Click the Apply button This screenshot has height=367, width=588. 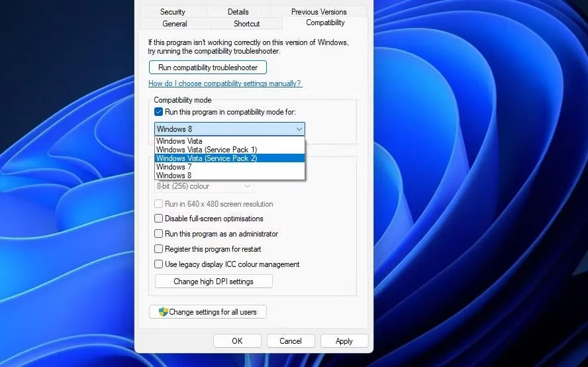344,341
